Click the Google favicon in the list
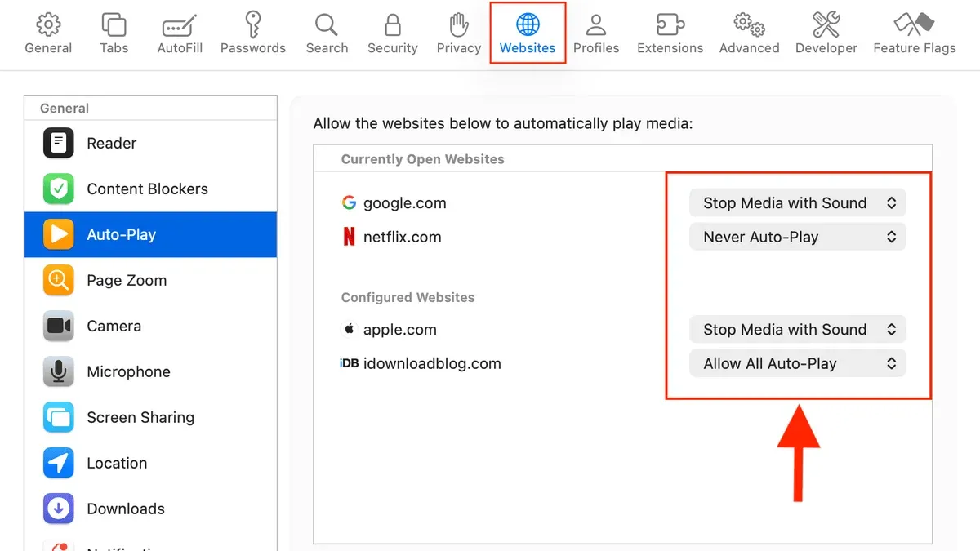 [349, 202]
